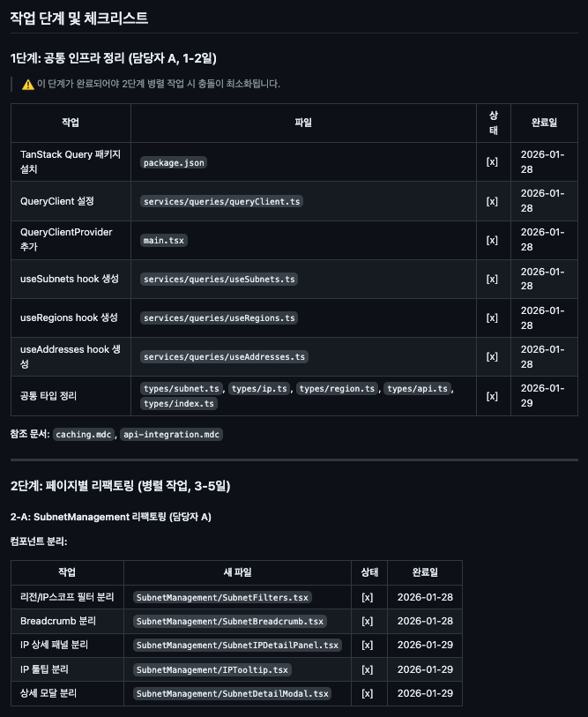Click the 2단계: 페이지별 리팩토링 heading

click(120, 485)
